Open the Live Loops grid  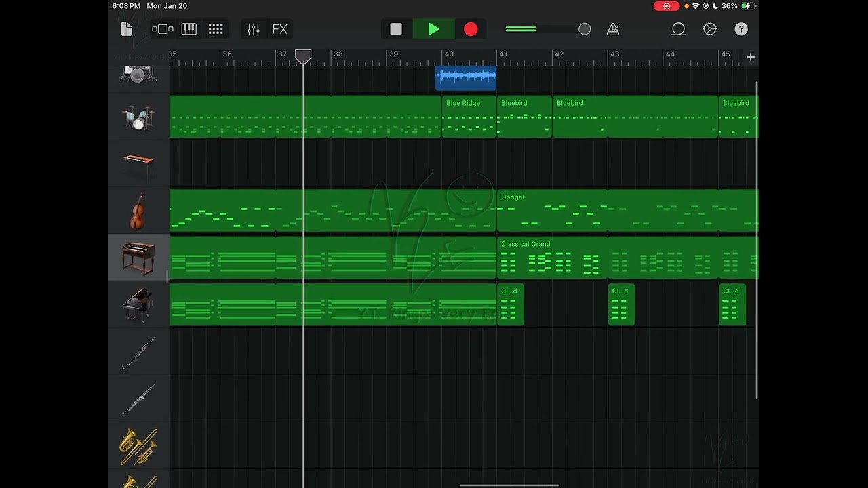[216, 29]
